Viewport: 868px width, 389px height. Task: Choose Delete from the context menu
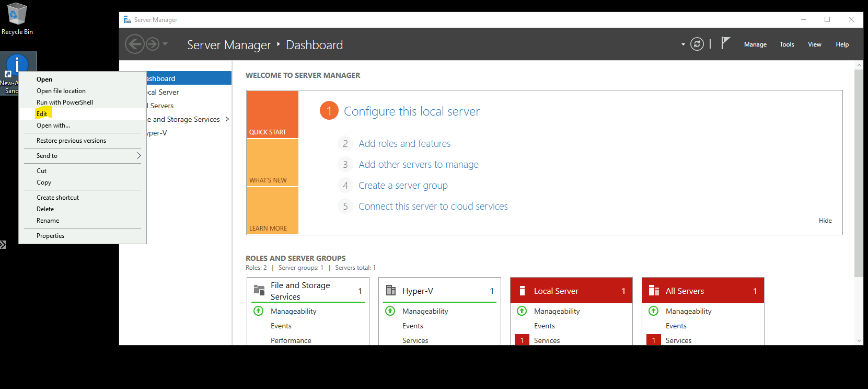pyautogui.click(x=83, y=209)
